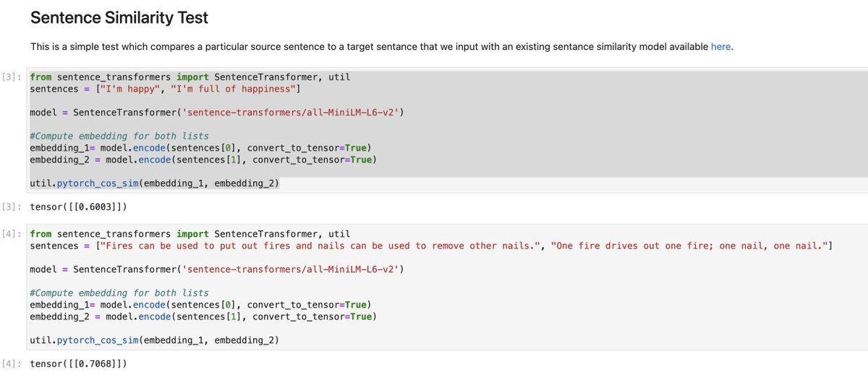
Task: Click util.pytorch_cos_sim line in second cell
Action: tap(154, 339)
